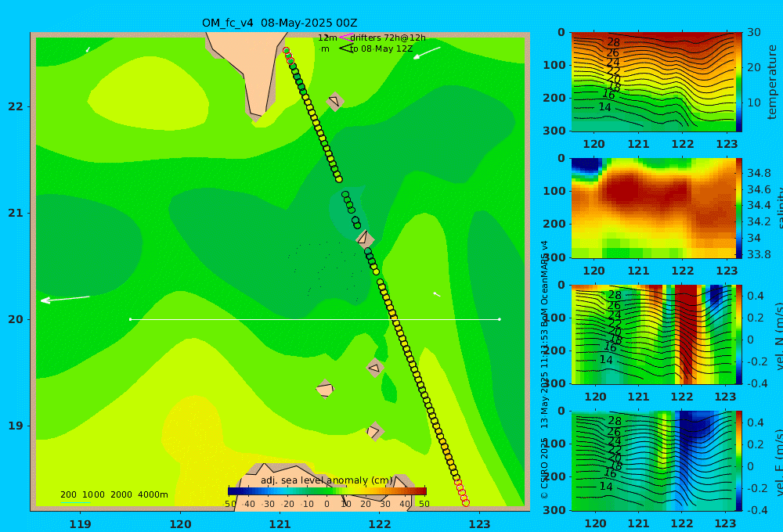Click the cyan 200m depth contour sample line
This screenshot has height=532, width=783.
[x=75, y=502]
